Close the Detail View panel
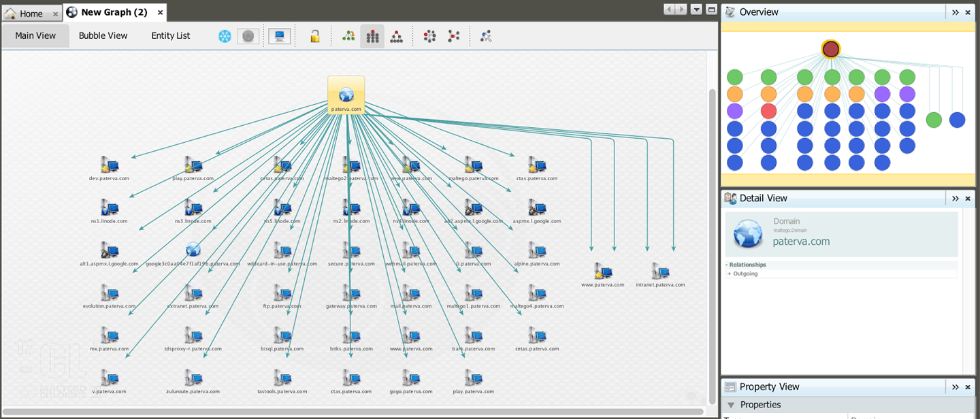 click(x=968, y=199)
